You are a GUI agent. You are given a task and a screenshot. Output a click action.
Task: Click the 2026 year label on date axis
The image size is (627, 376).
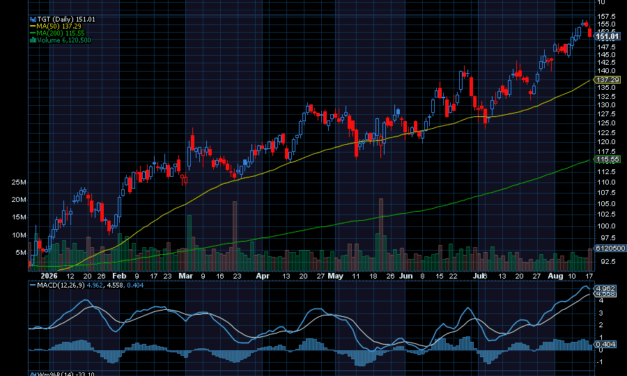click(49, 276)
